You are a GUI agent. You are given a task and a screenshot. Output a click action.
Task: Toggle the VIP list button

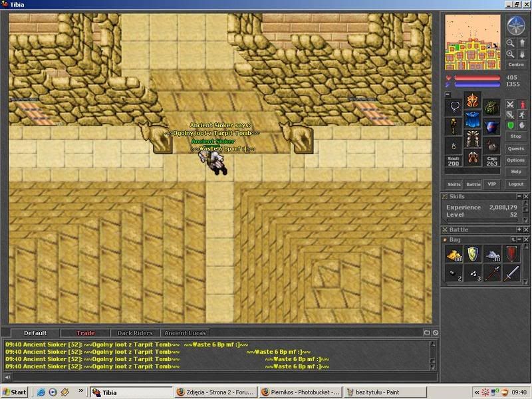click(x=492, y=184)
